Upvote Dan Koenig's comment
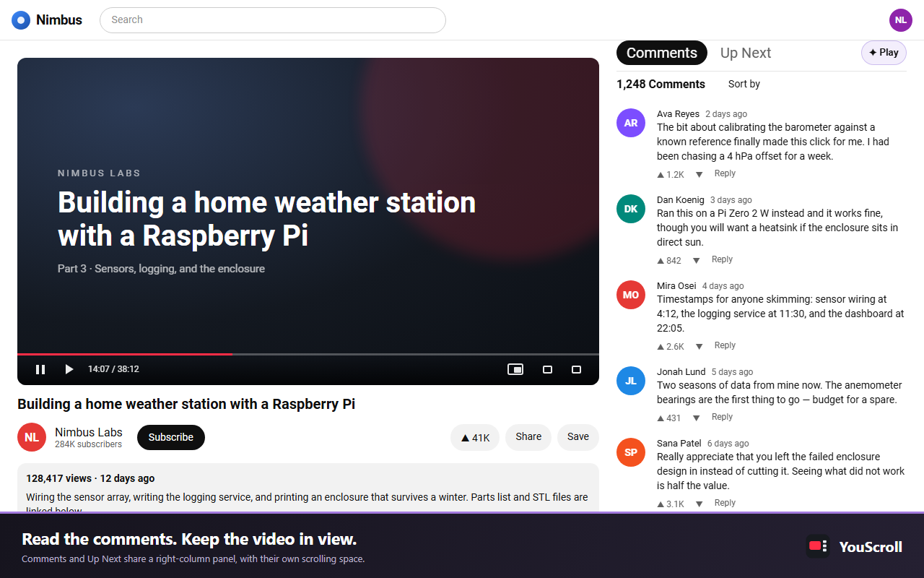This screenshot has width=924, height=578. 661,261
